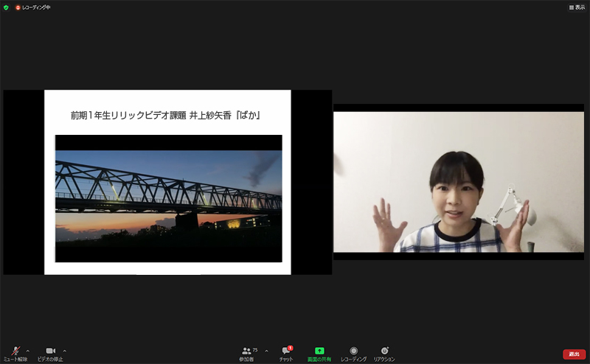Expand video options arrow beside the camera
Screen dimensions: 590x364
pos(64,350)
